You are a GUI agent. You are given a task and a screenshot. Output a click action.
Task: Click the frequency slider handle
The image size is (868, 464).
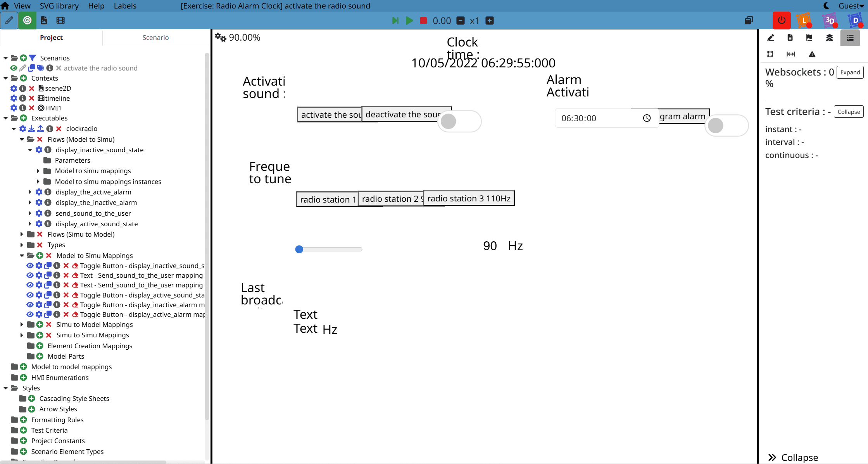299,249
